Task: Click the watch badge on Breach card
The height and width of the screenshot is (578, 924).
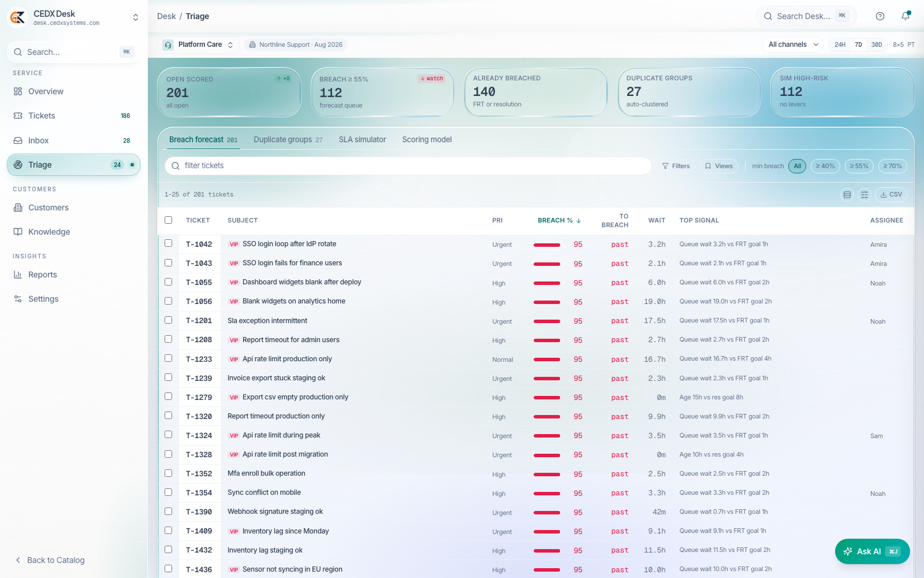Action: click(x=432, y=79)
